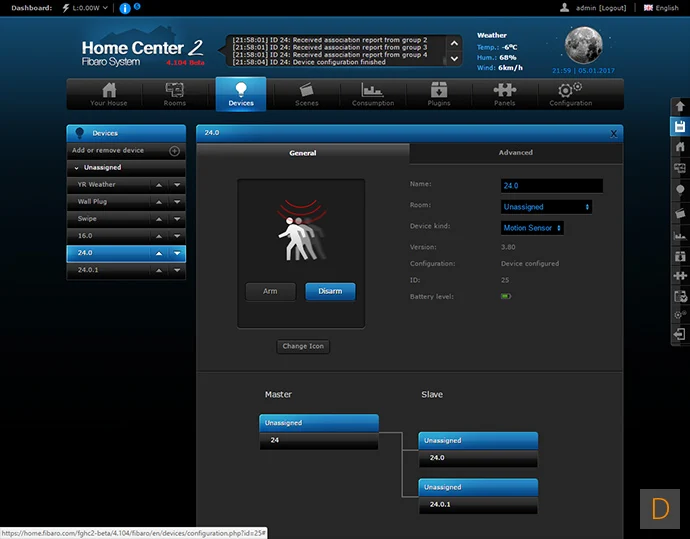Click the moon phase weather image
Screen dimensions: 690x539
pos(584,45)
